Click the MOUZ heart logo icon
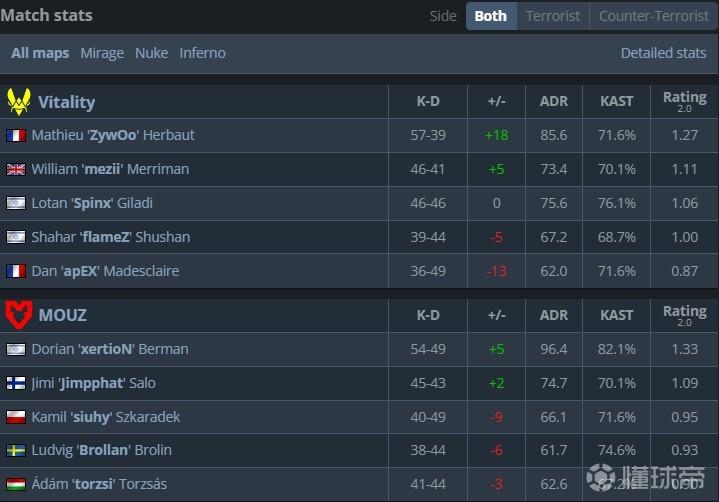 pos(18,315)
